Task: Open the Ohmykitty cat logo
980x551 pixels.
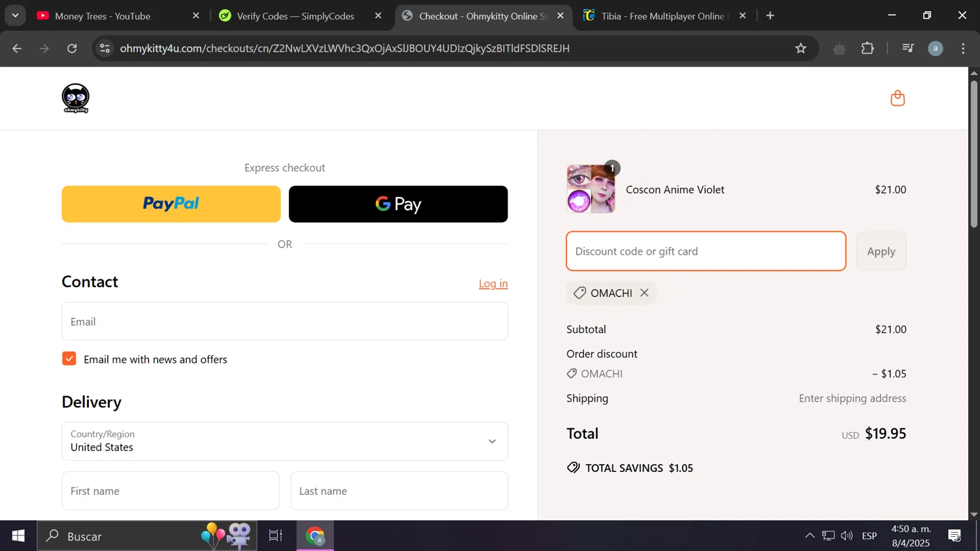Action: click(76, 99)
